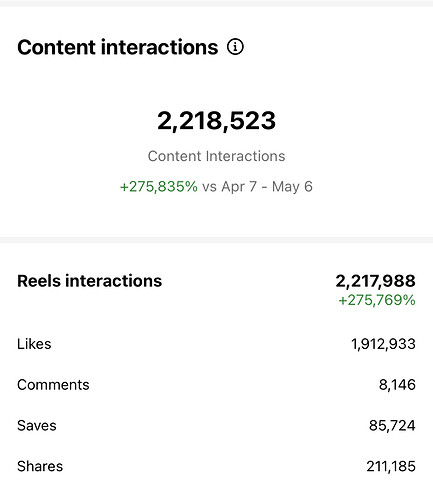The width and height of the screenshot is (433, 500).
Task: Select the Saves row label
Action: point(37,426)
